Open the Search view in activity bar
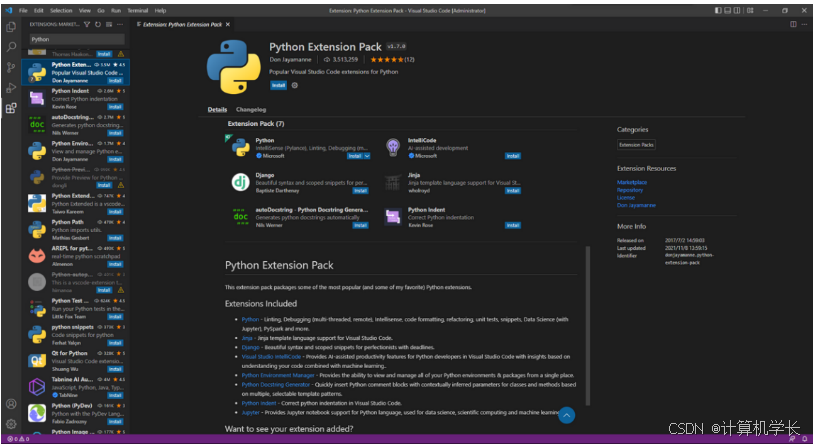This screenshot has width=813, height=445. tap(11, 47)
